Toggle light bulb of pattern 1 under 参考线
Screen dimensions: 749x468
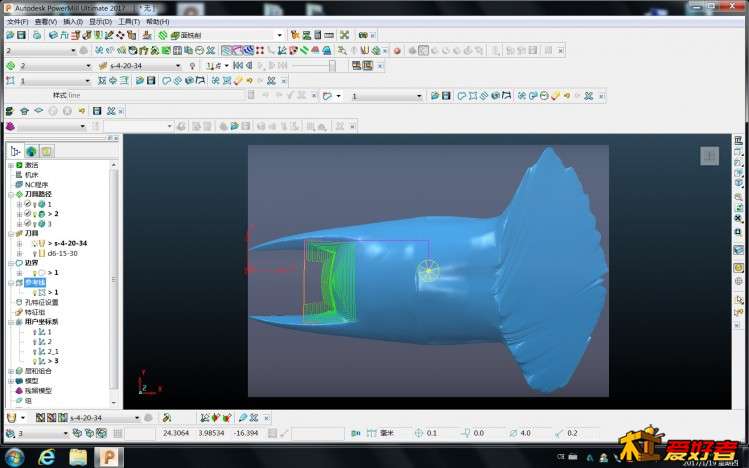click(x=35, y=293)
